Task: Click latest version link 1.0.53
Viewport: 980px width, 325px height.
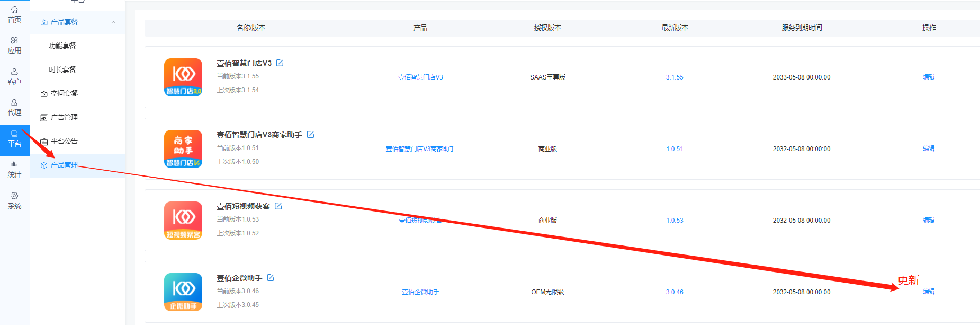Action: click(675, 221)
